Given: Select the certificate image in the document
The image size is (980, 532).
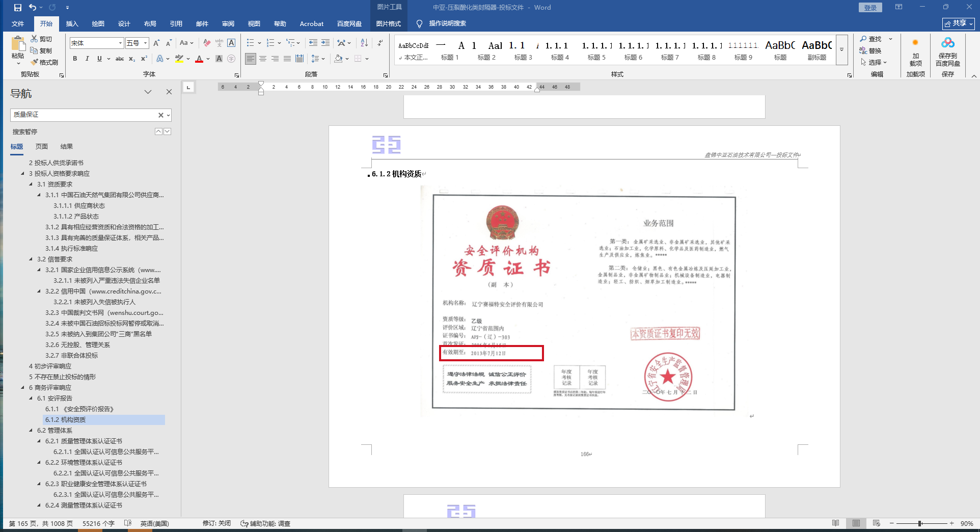Looking at the screenshot, I should 583,301.
